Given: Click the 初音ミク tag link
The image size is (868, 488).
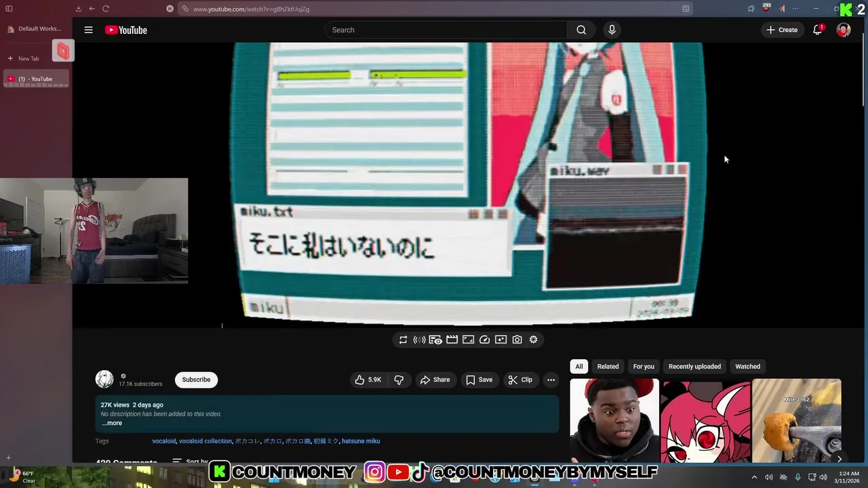Looking at the screenshot, I should (325, 441).
